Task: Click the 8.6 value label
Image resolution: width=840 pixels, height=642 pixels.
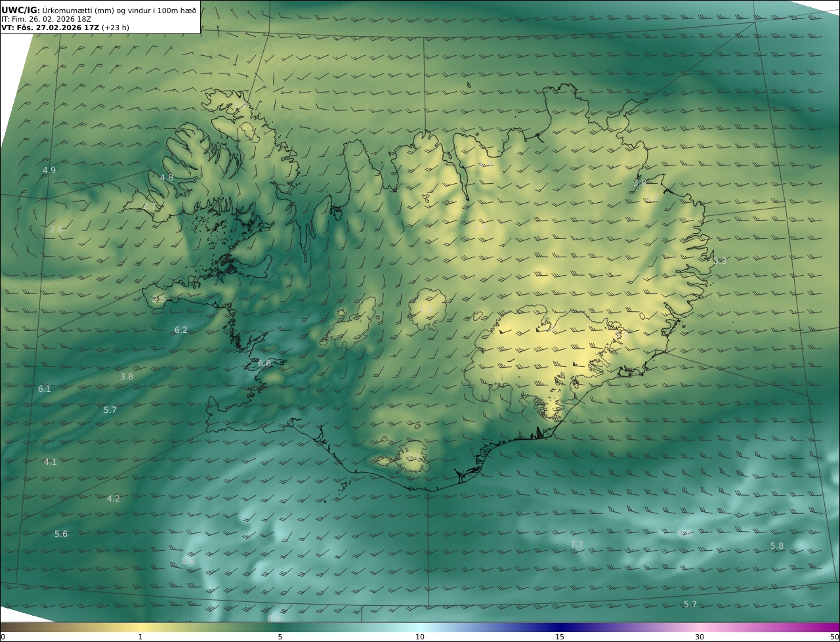Action: tap(188, 561)
